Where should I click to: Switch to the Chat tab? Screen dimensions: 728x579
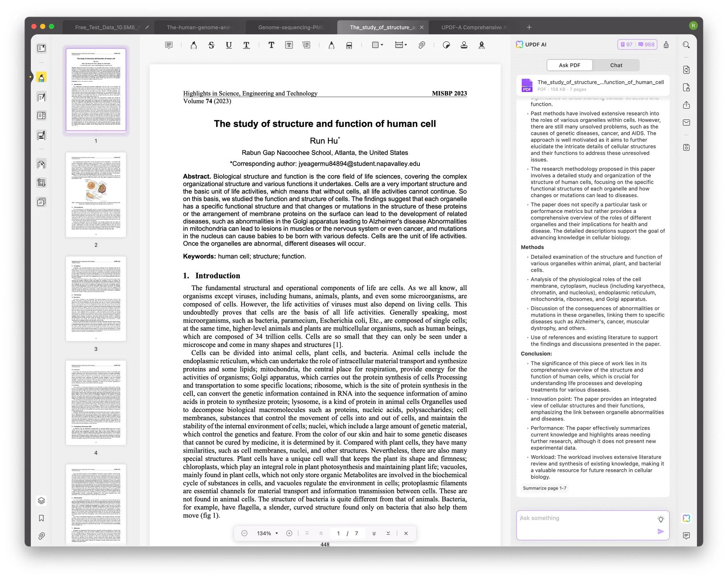coord(616,65)
